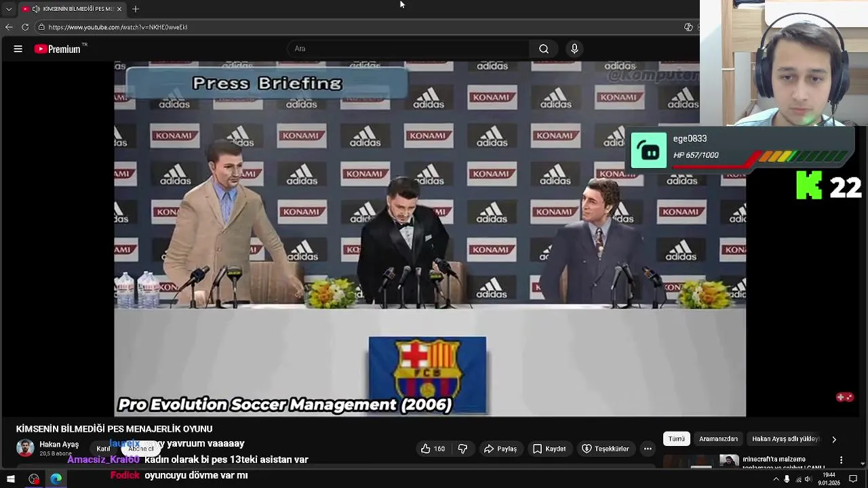868x488 pixels.
Task: Select the Tümü filter chip
Action: point(677,439)
